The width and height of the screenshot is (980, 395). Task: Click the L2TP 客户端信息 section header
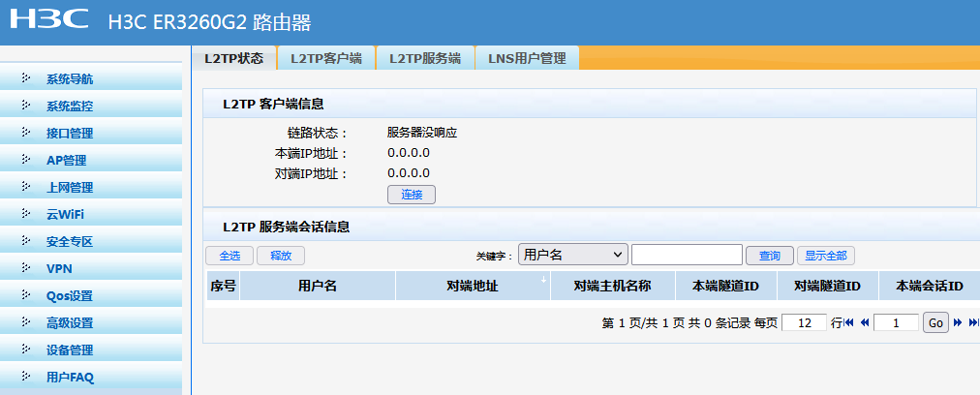pyautogui.click(x=273, y=104)
